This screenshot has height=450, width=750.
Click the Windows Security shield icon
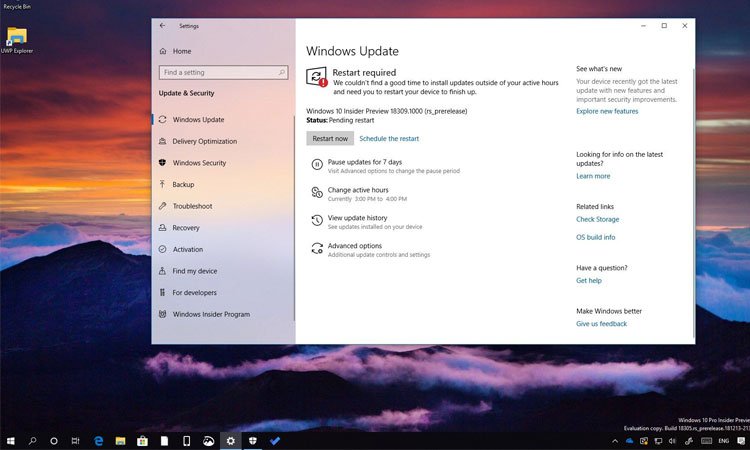(162, 163)
